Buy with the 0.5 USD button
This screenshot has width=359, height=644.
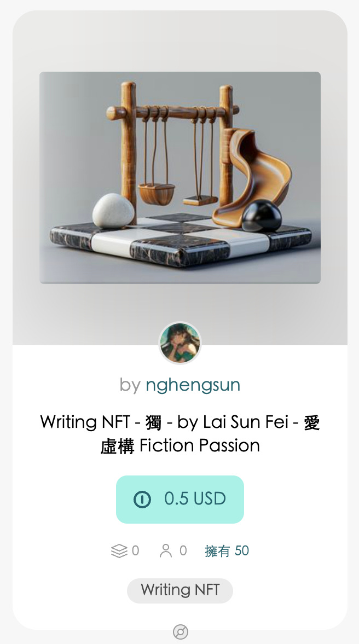point(180,500)
